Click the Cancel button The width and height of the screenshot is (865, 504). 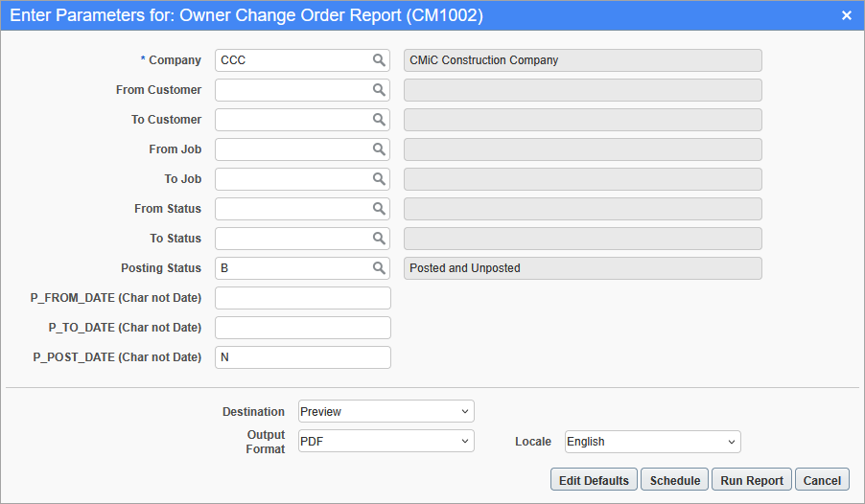pyautogui.click(x=822, y=480)
